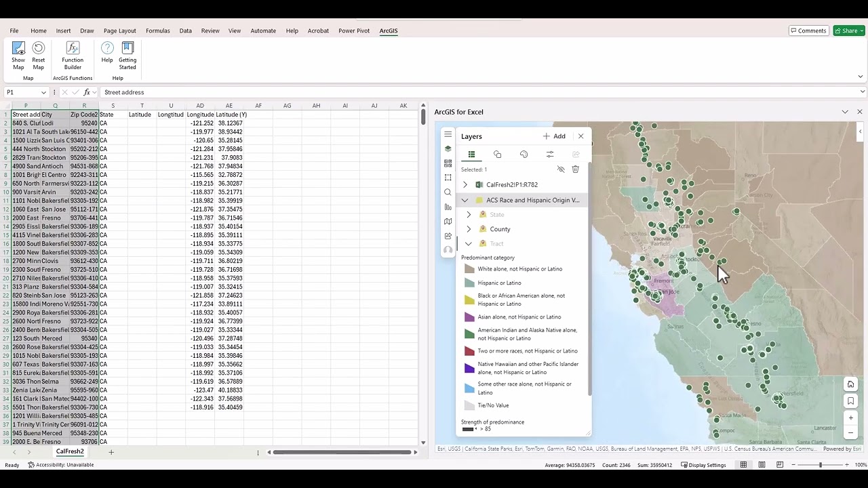The width and height of the screenshot is (868, 488).
Task: Open the chart analysis tool in sidebar
Action: tap(448, 207)
